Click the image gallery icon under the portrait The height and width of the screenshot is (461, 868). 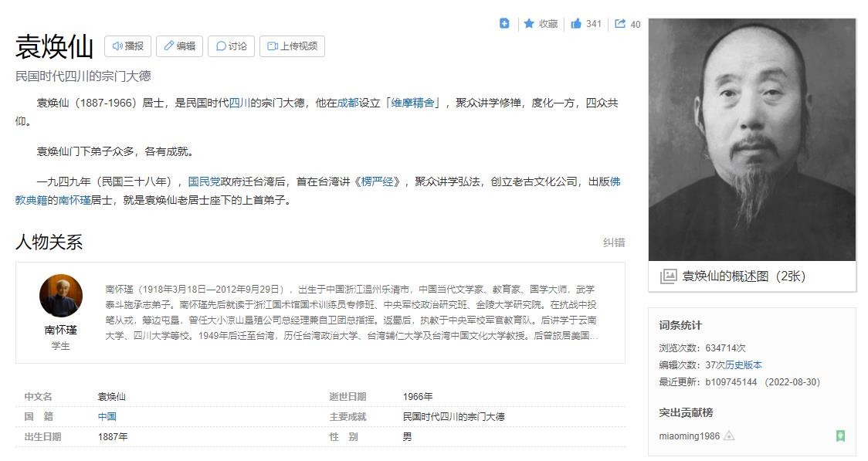668,276
